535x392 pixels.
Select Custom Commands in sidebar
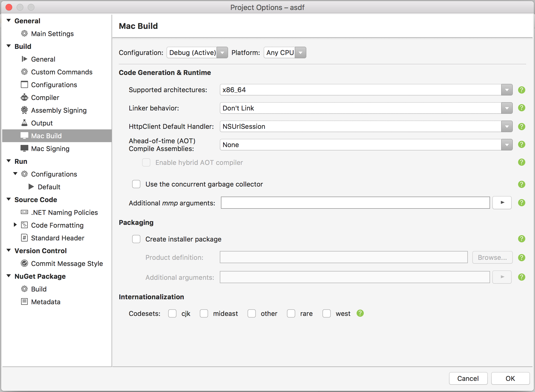click(x=62, y=72)
